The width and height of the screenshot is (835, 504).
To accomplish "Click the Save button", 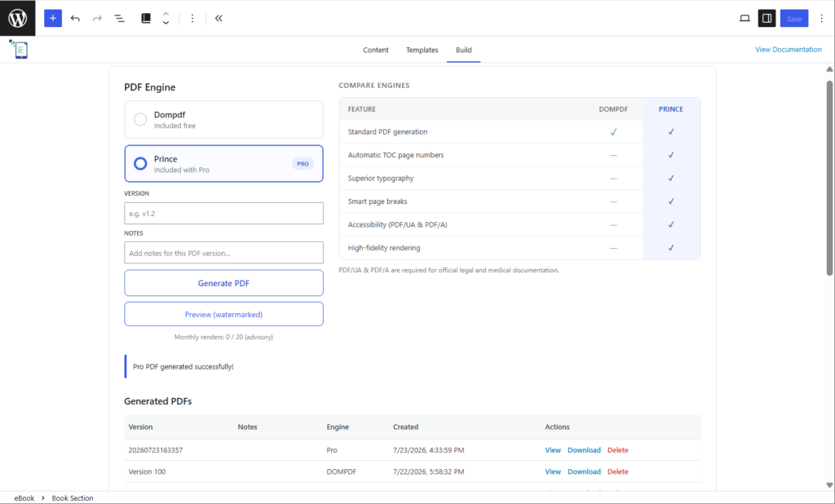I will (x=794, y=18).
